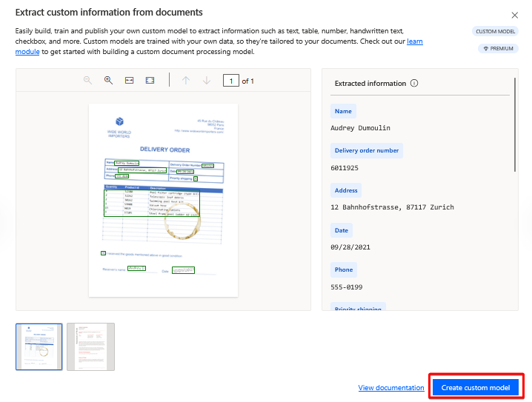Click the priority shipping checkbox in document

click(x=196, y=178)
